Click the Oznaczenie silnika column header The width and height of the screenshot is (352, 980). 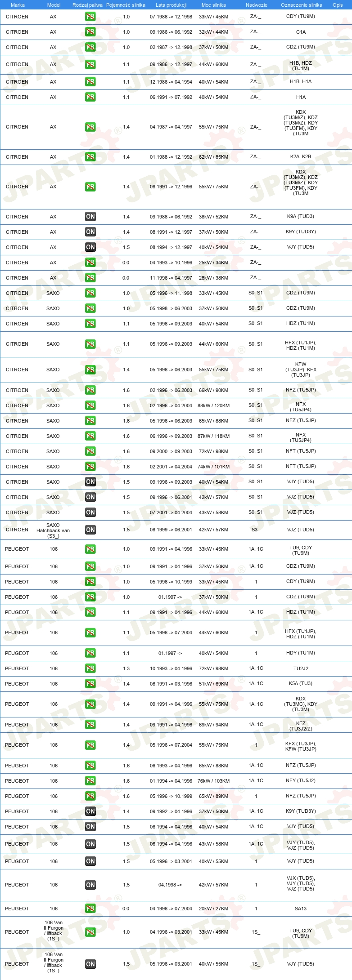tap(302, 5)
